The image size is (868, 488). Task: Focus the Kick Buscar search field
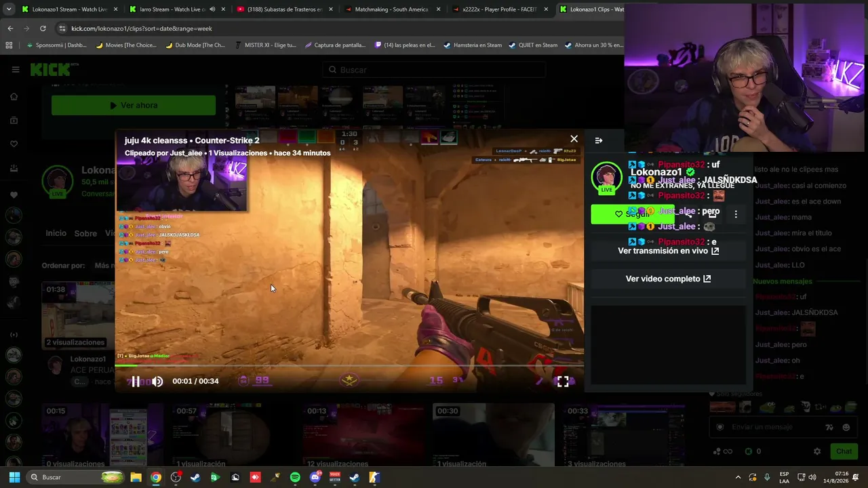434,70
